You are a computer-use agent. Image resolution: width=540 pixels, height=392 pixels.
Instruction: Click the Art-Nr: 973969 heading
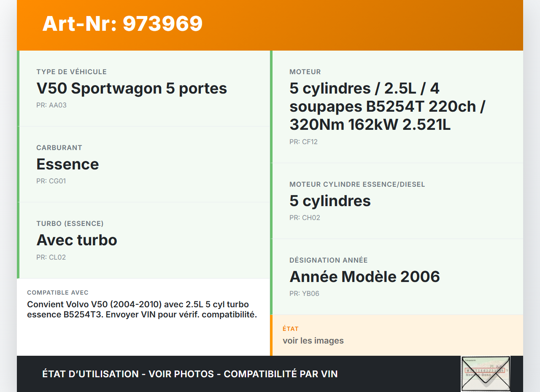(x=122, y=24)
